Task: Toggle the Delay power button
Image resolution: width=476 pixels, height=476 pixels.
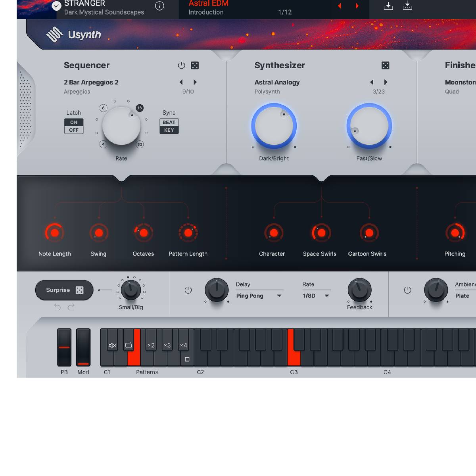Action: (x=188, y=290)
